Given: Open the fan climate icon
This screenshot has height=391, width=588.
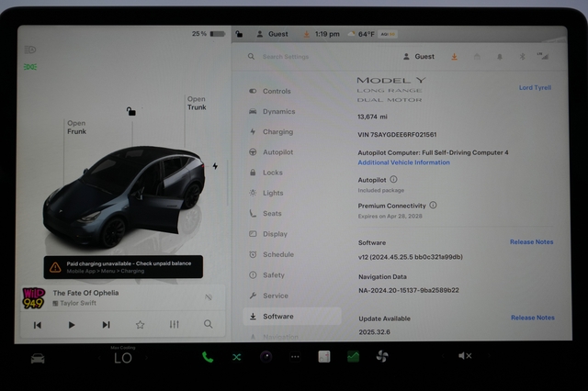Looking at the screenshot, I should [x=382, y=356].
